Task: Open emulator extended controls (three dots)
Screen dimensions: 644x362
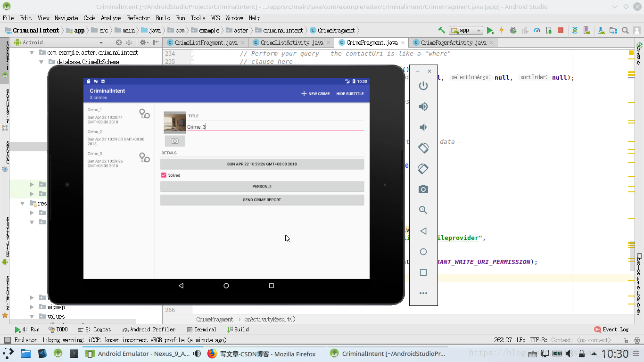Action: [423, 293]
